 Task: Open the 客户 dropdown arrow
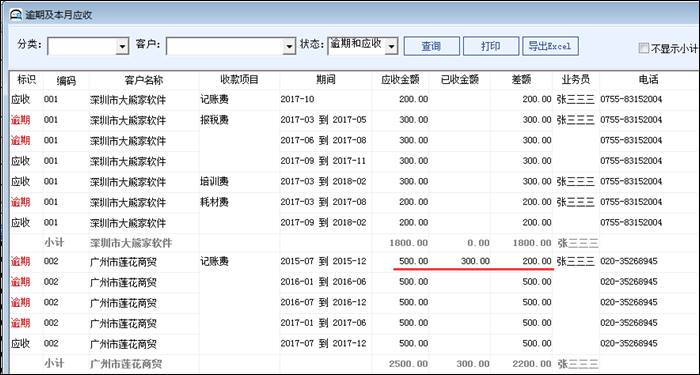[x=289, y=46]
